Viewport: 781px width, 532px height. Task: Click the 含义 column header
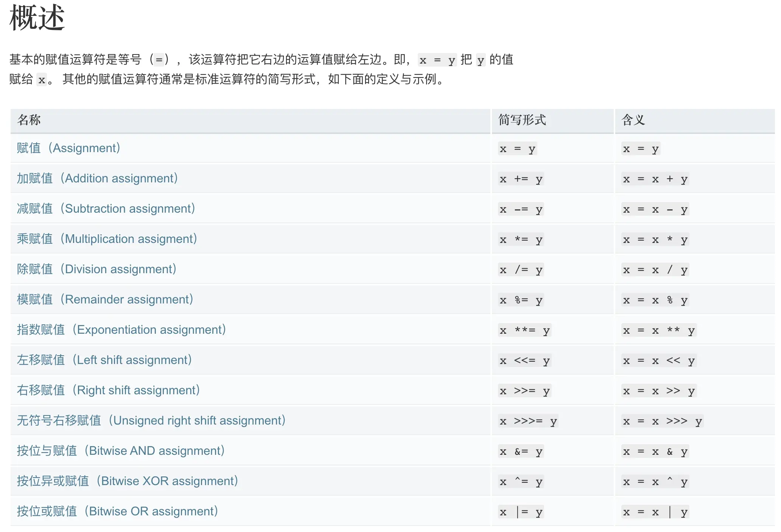pos(633,120)
